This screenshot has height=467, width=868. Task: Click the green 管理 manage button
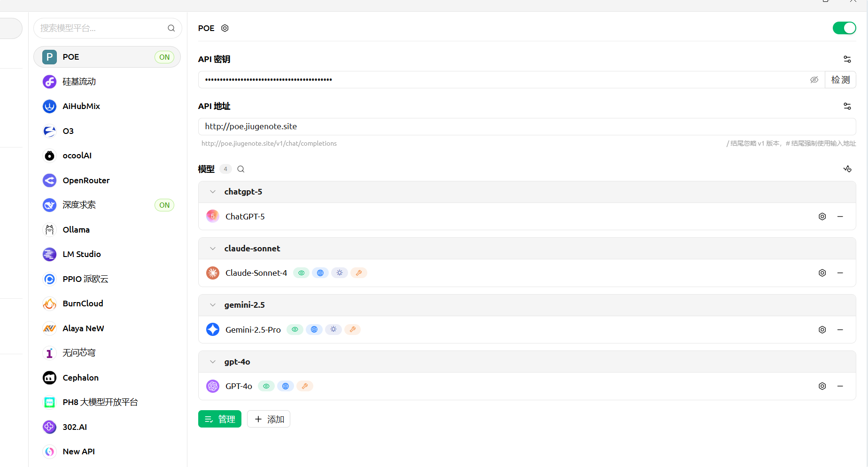(x=220, y=419)
